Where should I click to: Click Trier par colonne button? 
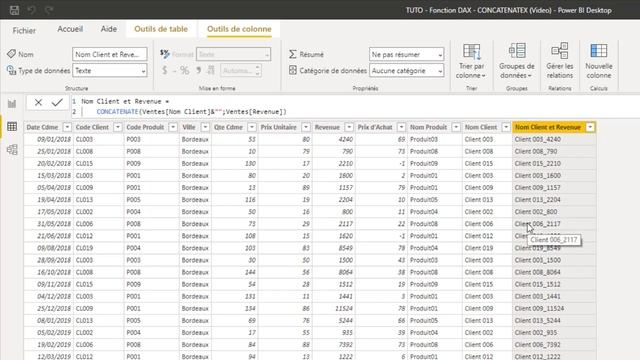click(x=471, y=61)
